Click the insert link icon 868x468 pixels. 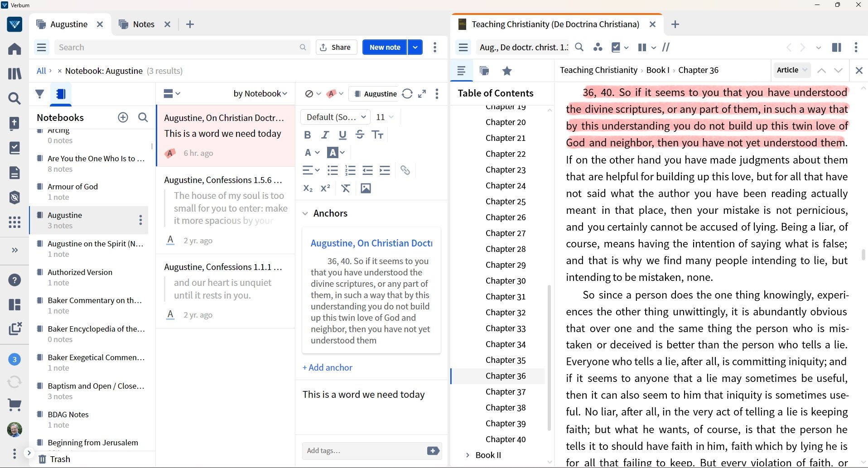pyautogui.click(x=405, y=170)
